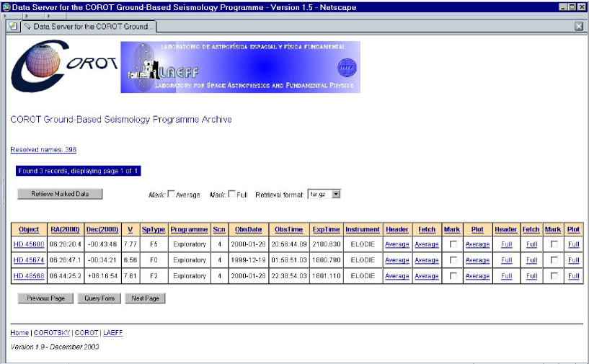
Task: Sort by the V magnitude column header
Action: point(130,229)
